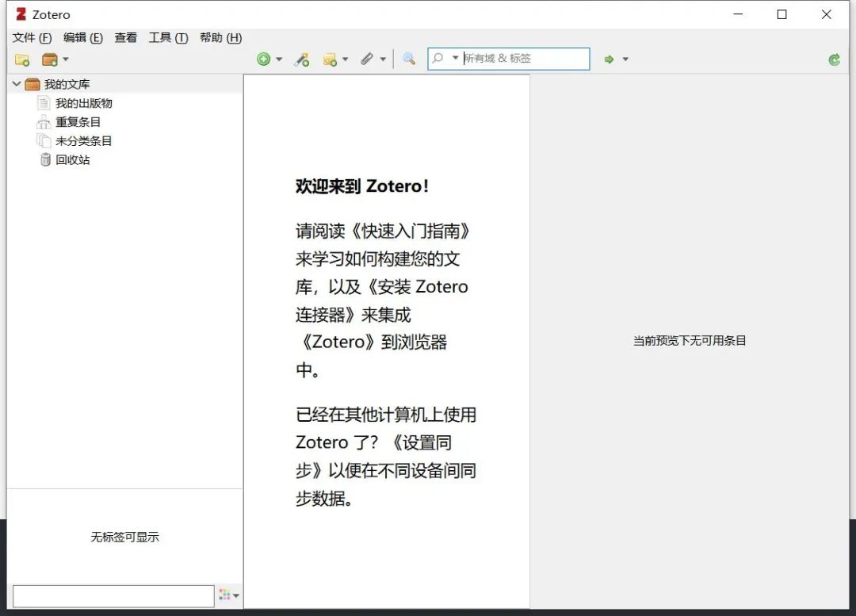Open the New Note dropdown arrow

coord(345,59)
